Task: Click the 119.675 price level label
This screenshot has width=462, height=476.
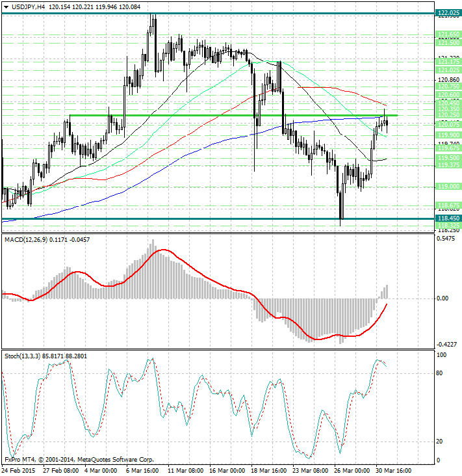Action: pyautogui.click(x=448, y=148)
